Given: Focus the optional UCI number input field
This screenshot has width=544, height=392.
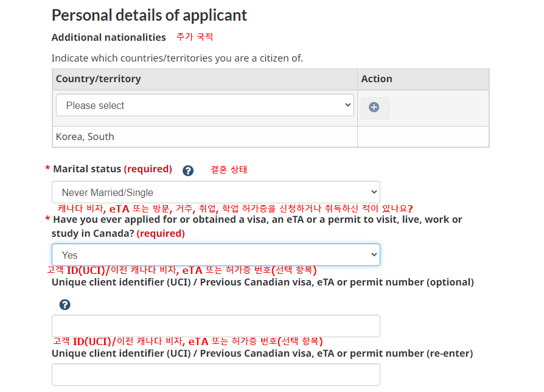Looking at the screenshot, I should [216, 326].
